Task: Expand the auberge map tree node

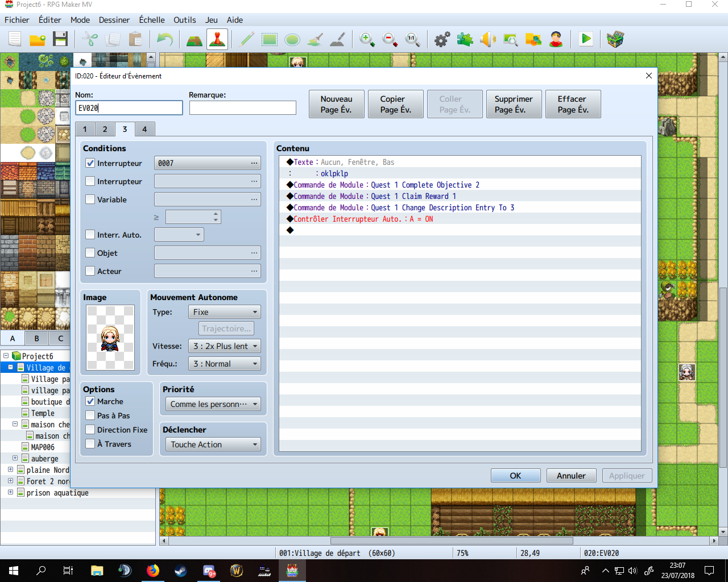Action: click(15, 458)
